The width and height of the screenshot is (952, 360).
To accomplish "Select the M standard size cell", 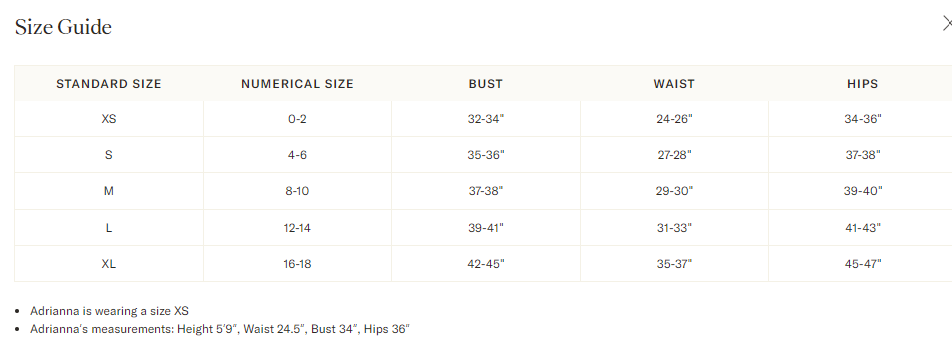I will (109, 191).
